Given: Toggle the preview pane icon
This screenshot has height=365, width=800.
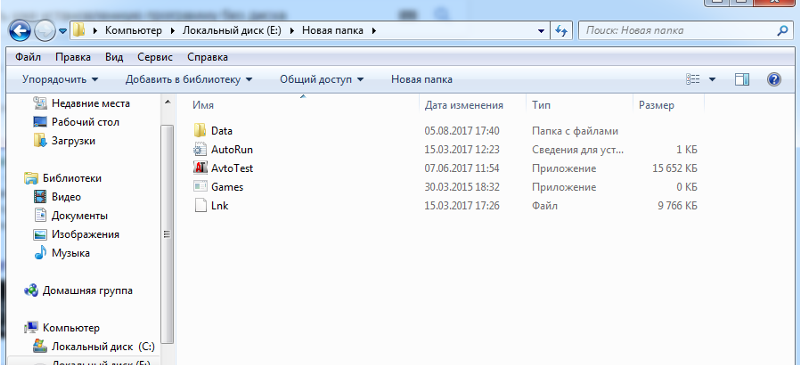Looking at the screenshot, I should pos(742,80).
